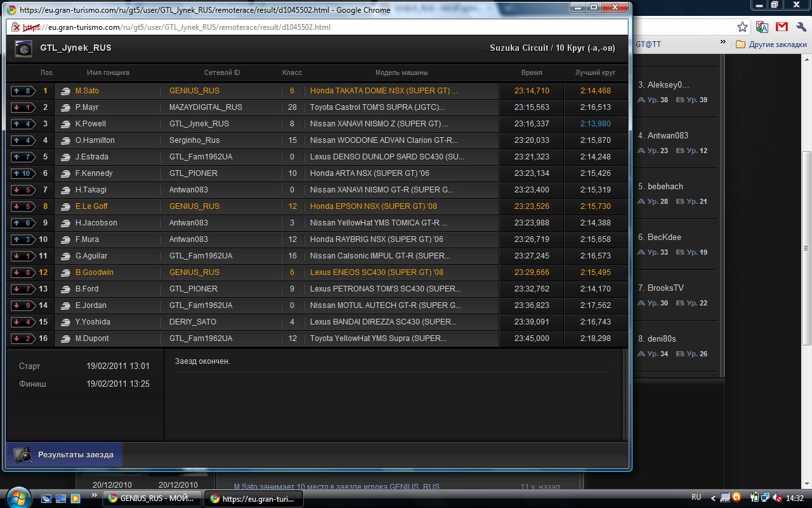This screenshot has height=508, width=812.
Task: Select Y.Yoshida total time 23:39,091
Action: pos(532,322)
